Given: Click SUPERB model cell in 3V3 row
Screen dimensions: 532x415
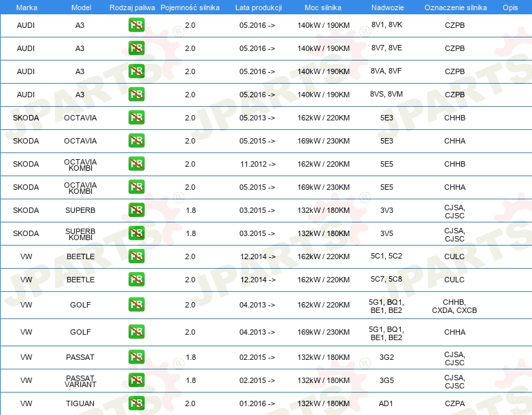Looking at the screenshot, I should click(80, 210).
